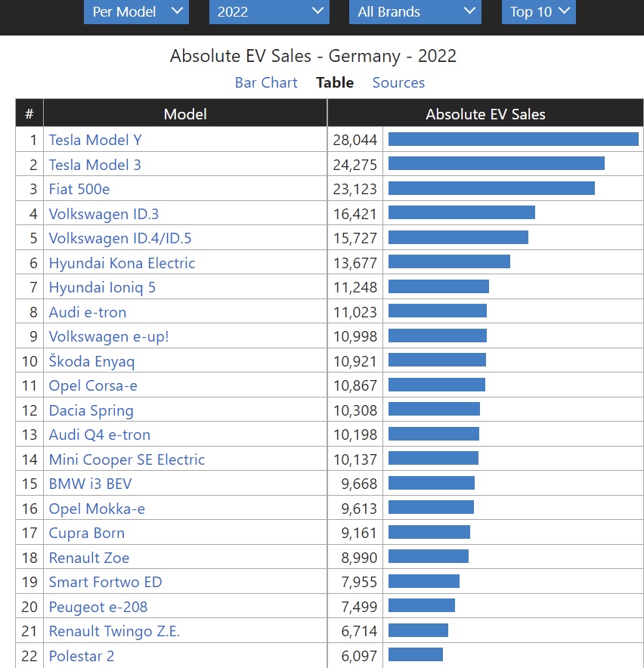This screenshot has width=644, height=668.
Task: Select the Mini Cooper SE Electric link
Action: [x=127, y=459]
